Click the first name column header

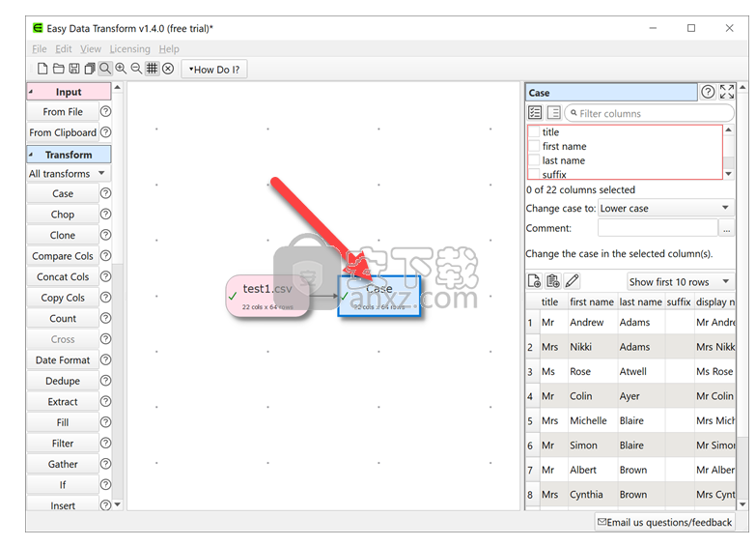pos(592,302)
